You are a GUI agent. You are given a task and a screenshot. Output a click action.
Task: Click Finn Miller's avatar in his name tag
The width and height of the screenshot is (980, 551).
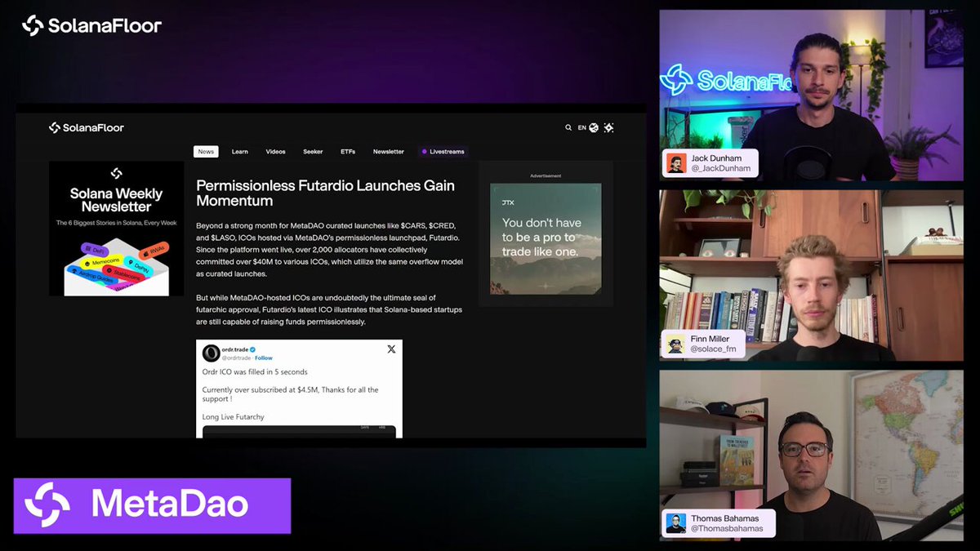coord(675,344)
